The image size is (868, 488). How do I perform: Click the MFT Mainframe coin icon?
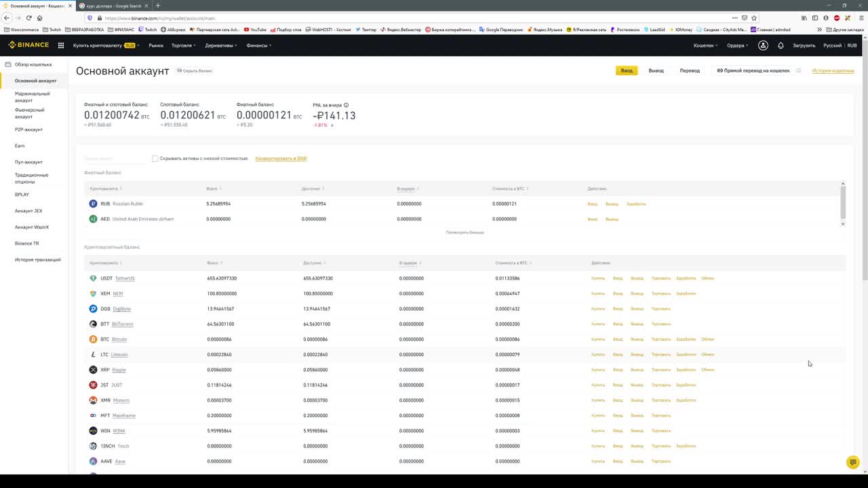tap(94, 415)
